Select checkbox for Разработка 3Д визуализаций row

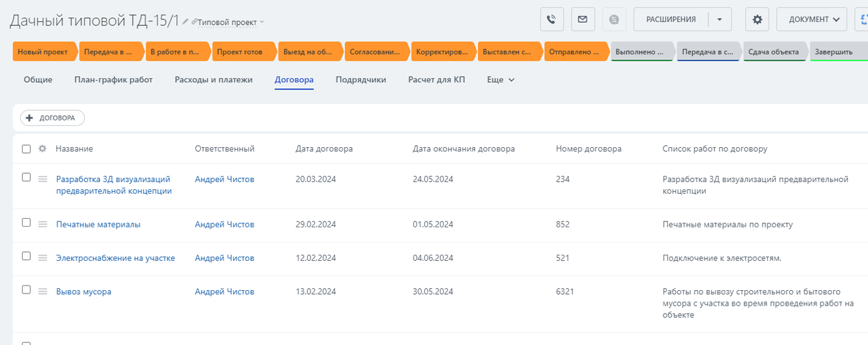[x=26, y=177]
